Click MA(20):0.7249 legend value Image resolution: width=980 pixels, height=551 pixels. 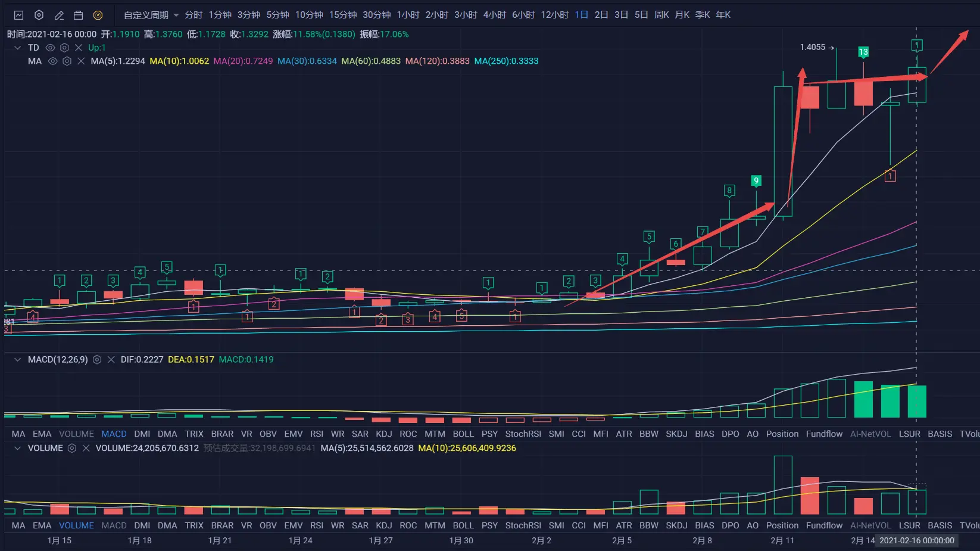coord(243,61)
